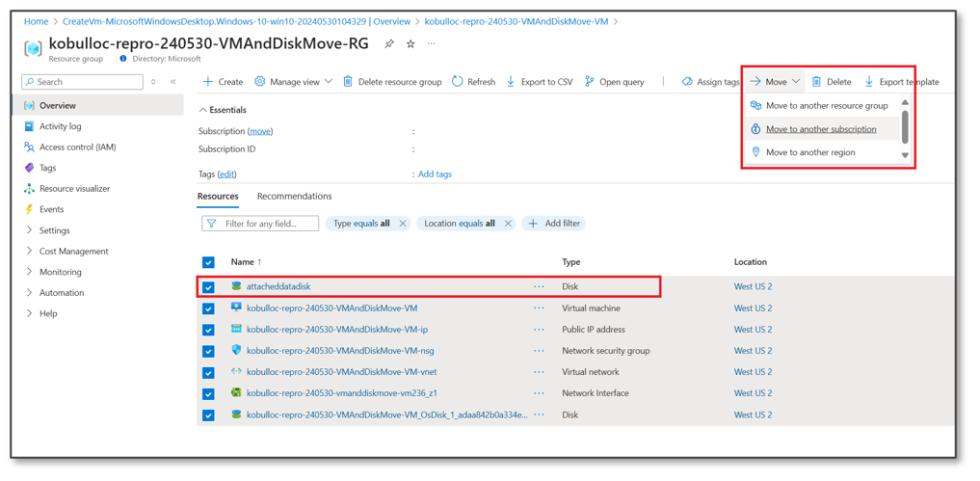Pin the resource group to dashboard
The height and width of the screenshot is (481, 980).
[x=388, y=43]
